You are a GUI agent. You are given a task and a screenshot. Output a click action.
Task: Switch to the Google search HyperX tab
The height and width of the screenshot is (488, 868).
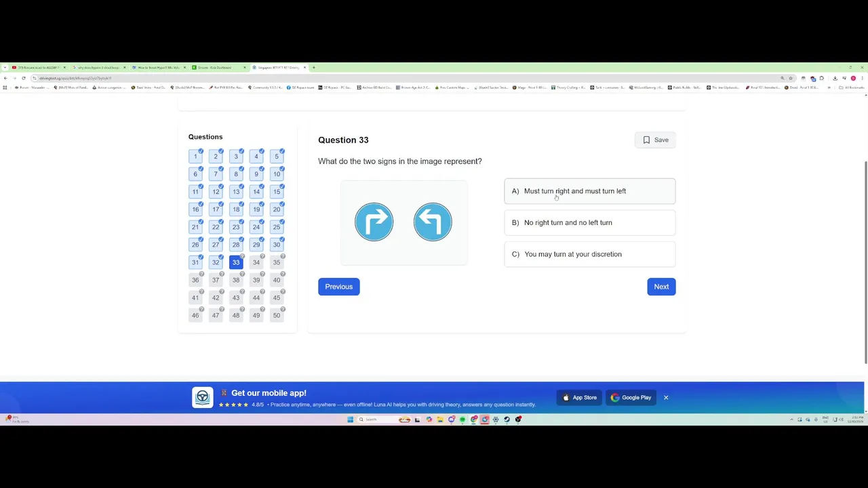coord(98,68)
